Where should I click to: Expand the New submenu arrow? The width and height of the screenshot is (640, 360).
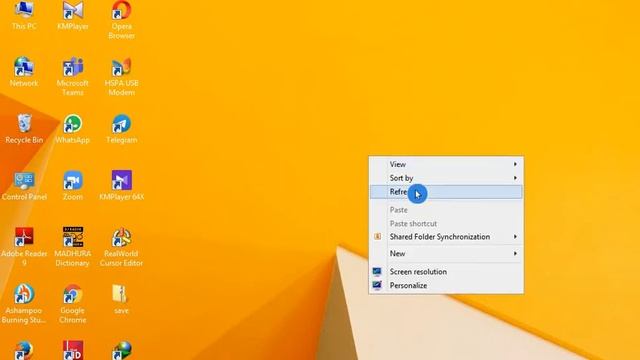tap(515, 253)
